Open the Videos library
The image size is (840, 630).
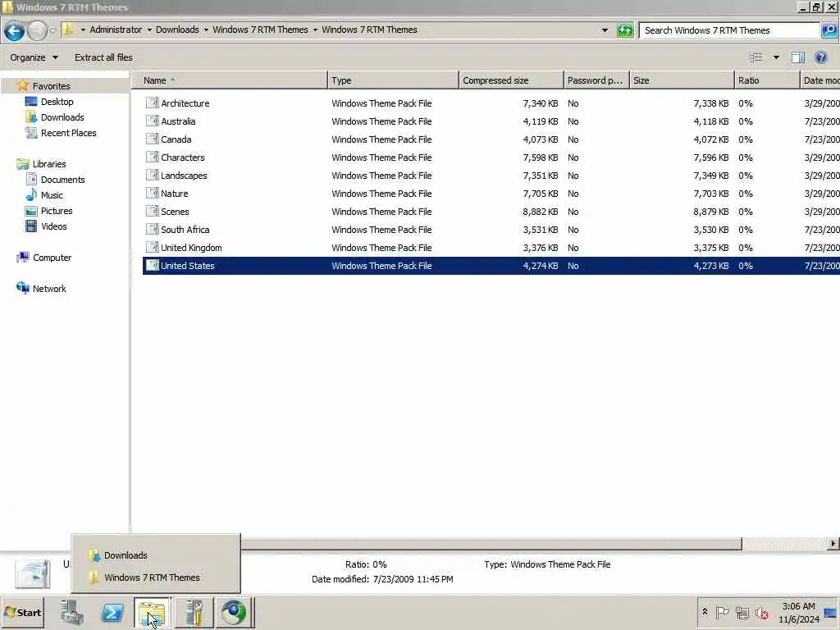pyautogui.click(x=53, y=226)
